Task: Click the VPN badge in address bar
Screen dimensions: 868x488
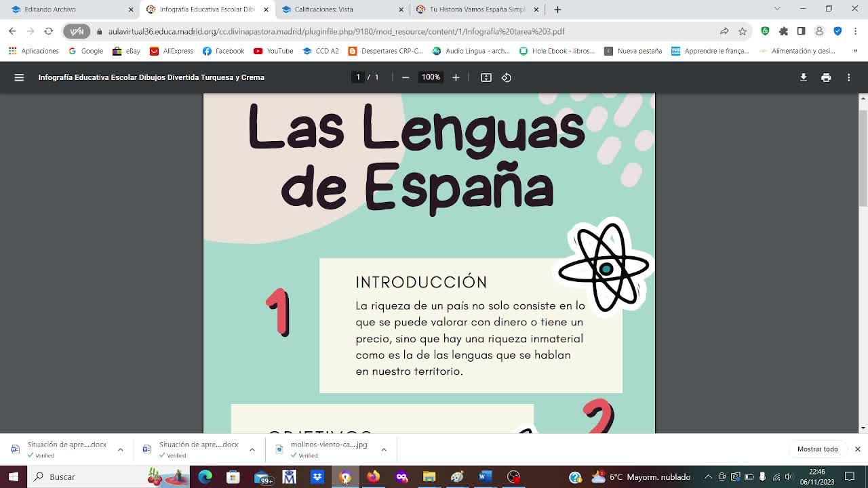Action: coord(77,31)
